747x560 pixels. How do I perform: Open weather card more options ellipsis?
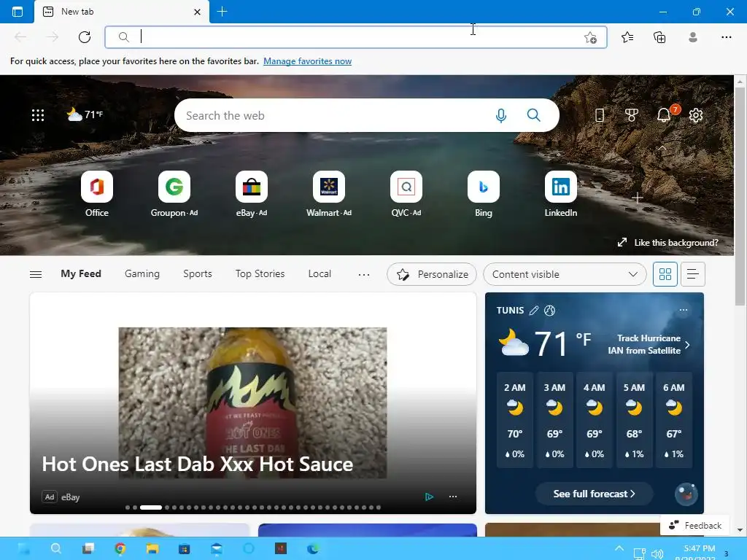tap(683, 310)
